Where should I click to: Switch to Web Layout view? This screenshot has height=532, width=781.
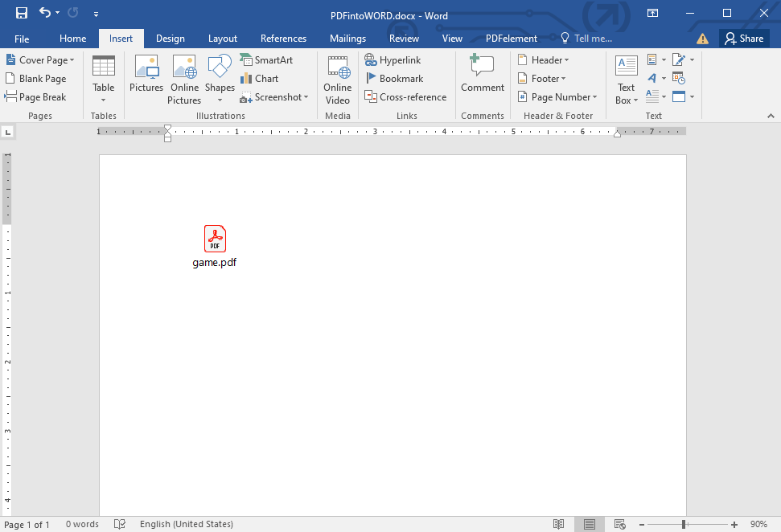pyautogui.click(x=619, y=524)
